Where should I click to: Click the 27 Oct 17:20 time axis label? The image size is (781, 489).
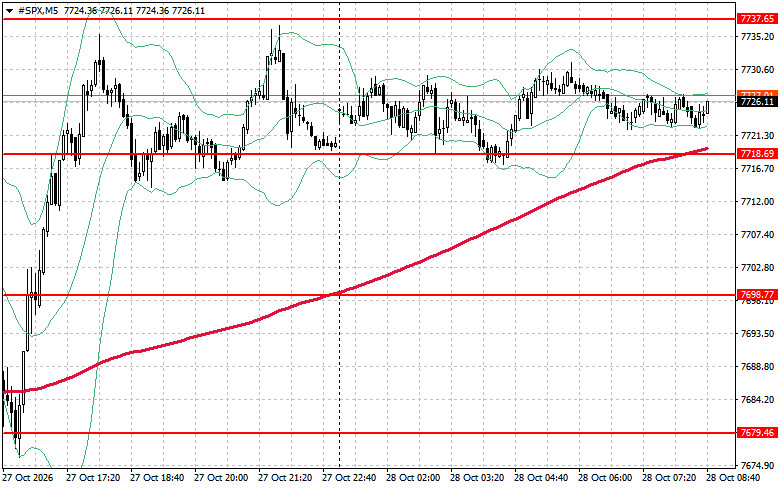93,478
